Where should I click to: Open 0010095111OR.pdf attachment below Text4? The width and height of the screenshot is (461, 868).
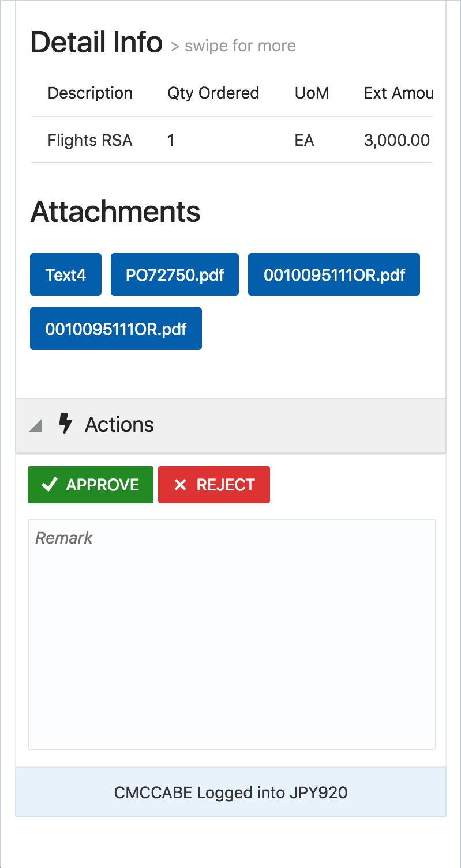[x=116, y=329]
